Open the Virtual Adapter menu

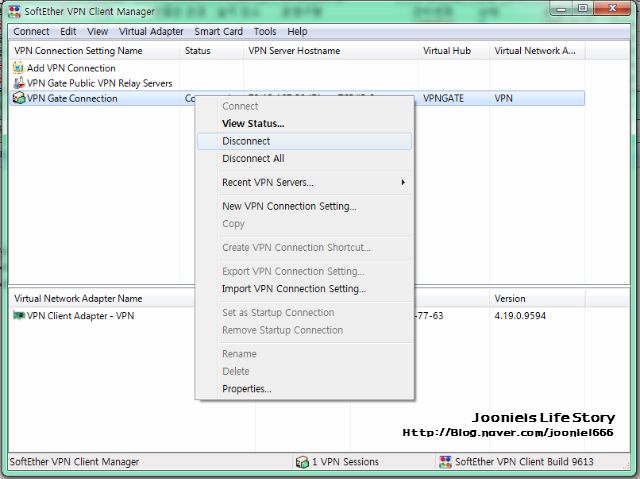pyautogui.click(x=151, y=31)
